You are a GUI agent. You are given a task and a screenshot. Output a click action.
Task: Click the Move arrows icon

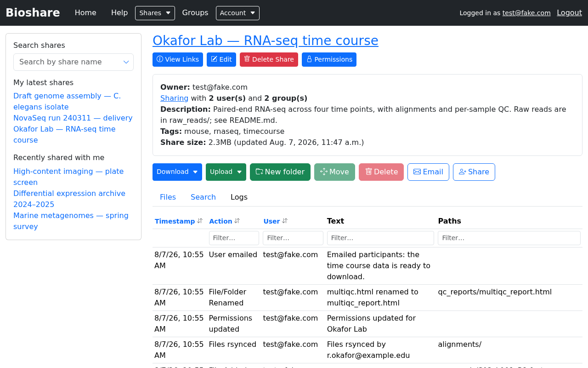pos(324,172)
